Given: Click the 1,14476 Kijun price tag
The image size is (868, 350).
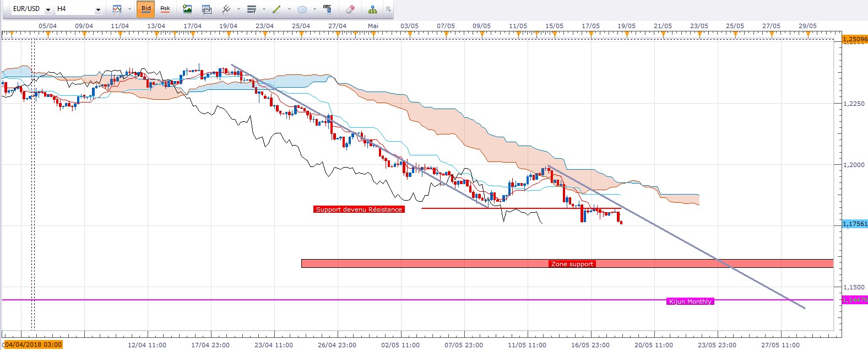Looking at the screenshot, I should coord(855,300).
